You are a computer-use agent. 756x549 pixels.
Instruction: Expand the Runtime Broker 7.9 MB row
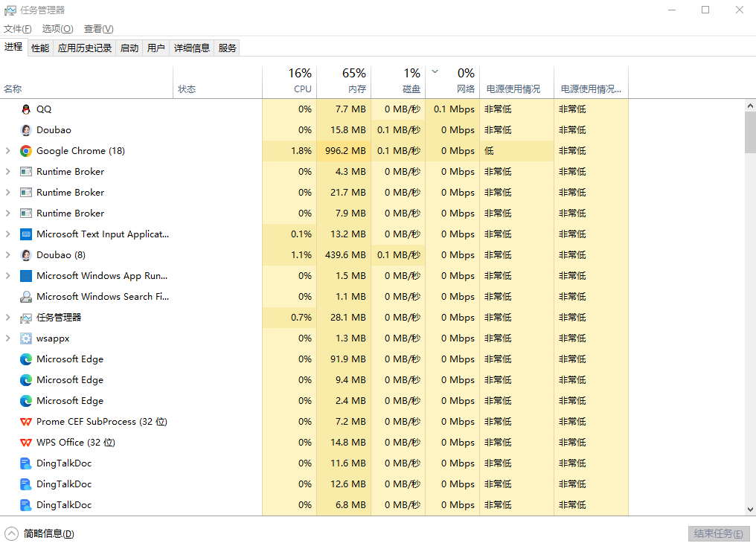pos(7,213)
